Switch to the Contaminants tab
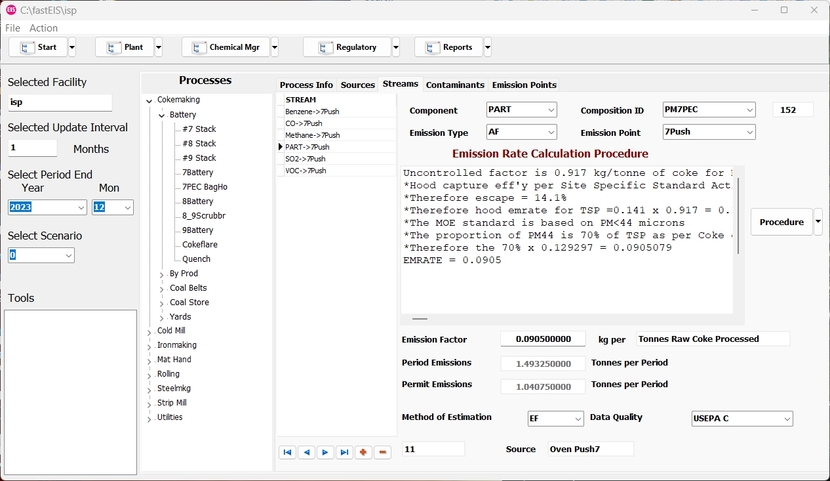 point(455,85)
